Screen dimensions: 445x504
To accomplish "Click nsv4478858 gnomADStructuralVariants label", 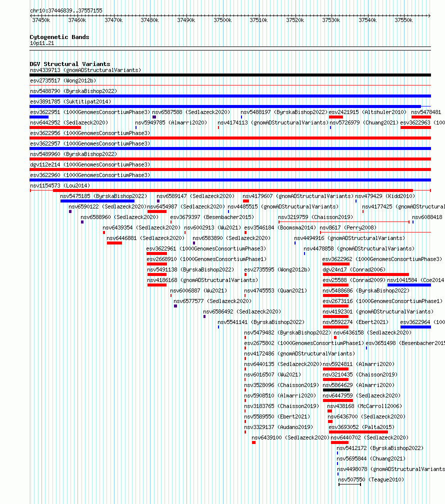I will (x=359, y=249).
